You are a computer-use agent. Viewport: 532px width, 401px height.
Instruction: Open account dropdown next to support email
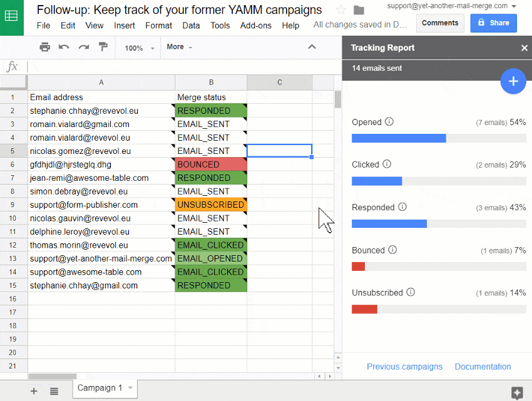click(514, 6)
